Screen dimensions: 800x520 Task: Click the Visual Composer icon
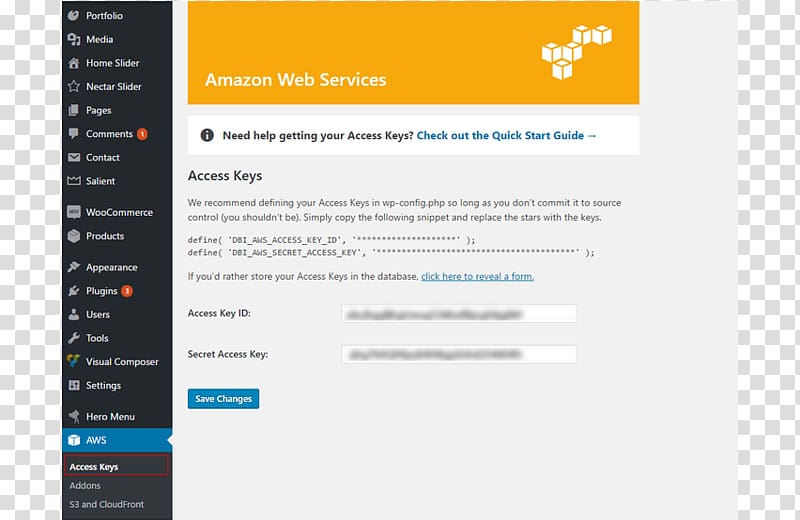click(73, 361)
